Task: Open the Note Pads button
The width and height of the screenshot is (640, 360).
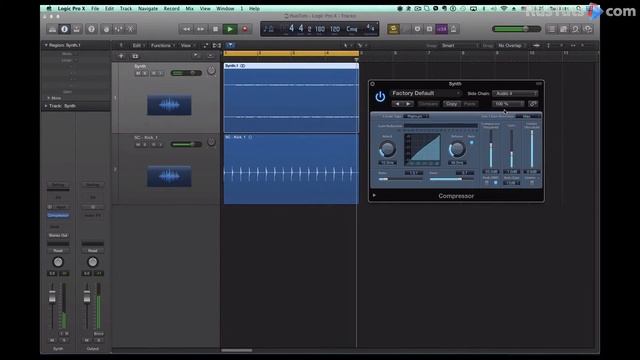Action: pos(563,29)
